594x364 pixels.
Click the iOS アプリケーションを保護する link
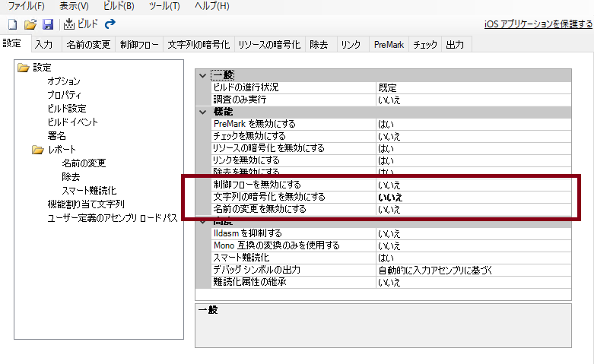coord(538,24)
